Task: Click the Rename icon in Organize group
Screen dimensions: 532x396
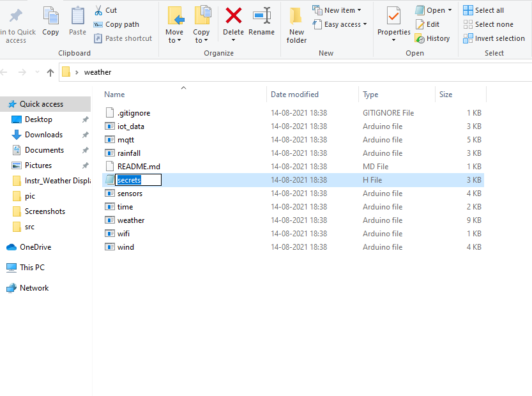Action: [261, 16]
